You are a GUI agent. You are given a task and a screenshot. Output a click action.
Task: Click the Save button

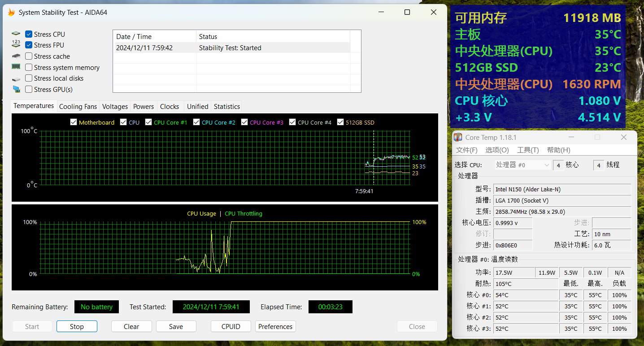coord(176,326)
